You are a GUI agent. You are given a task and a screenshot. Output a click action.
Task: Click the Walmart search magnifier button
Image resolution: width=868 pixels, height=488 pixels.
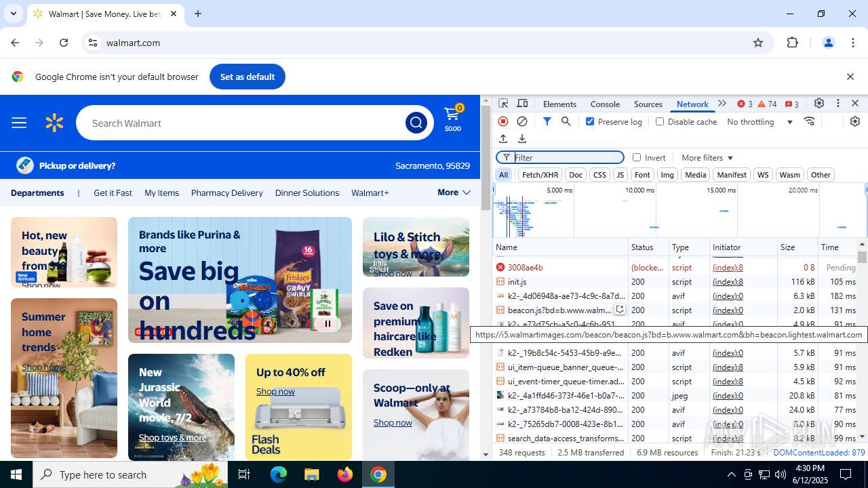tap(416, 123)
